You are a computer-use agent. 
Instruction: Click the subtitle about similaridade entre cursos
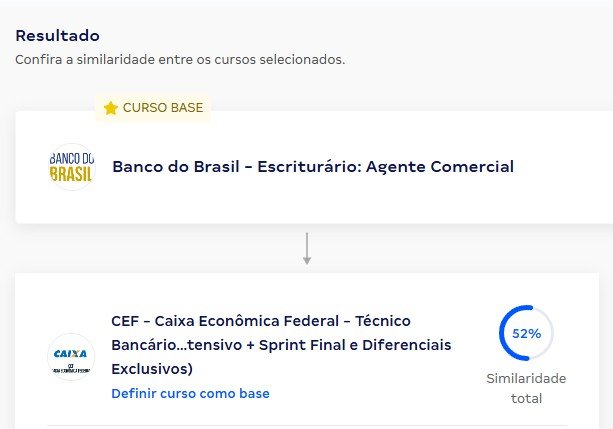tap(180, 60)
